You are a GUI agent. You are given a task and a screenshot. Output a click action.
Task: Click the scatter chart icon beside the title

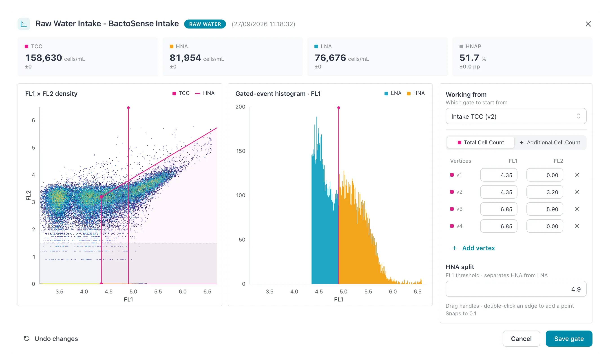pos(24,24)
